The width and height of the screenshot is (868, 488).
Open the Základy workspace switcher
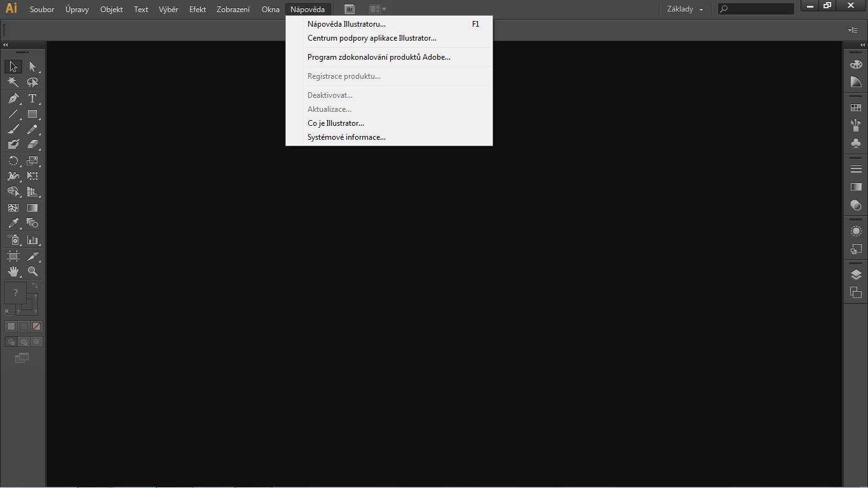coord(685,9)
